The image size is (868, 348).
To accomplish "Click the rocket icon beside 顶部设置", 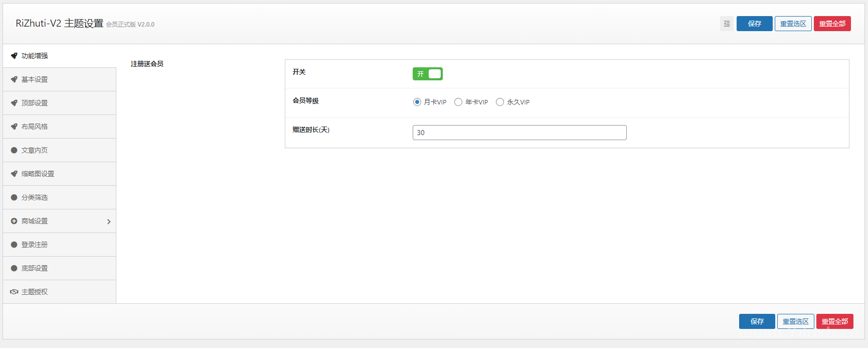I will coord(14,103).
